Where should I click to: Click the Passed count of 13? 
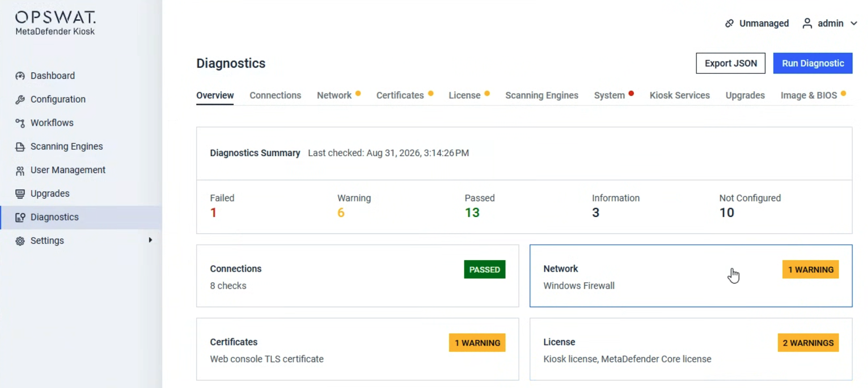click(x=472, y=212)
